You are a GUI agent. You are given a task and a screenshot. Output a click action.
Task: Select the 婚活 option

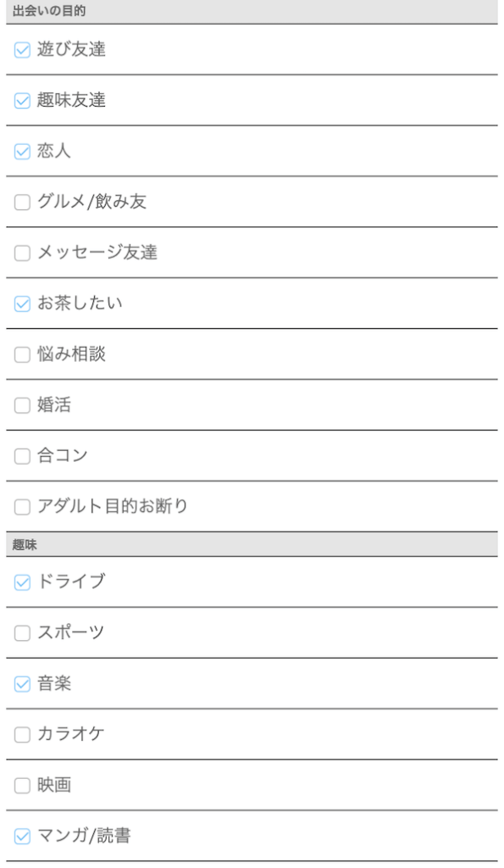[21, 405]
